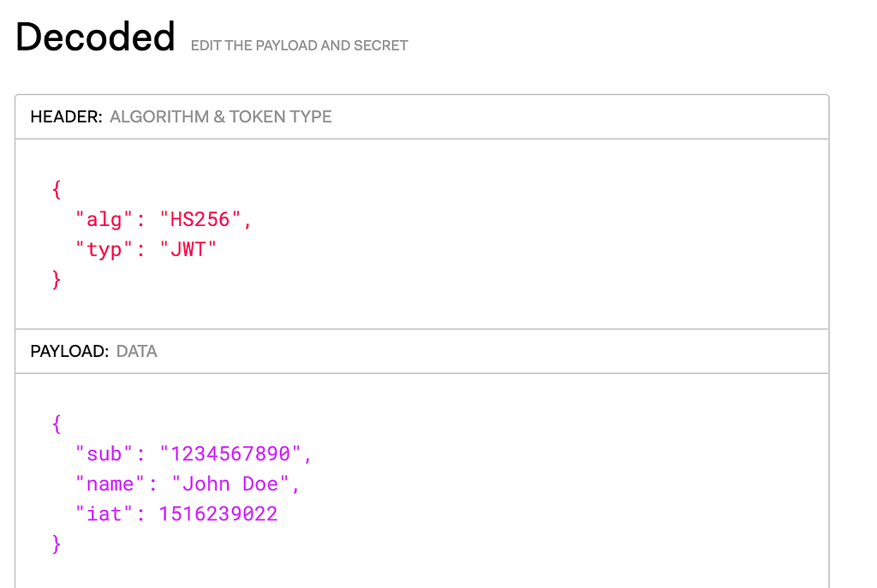877x588 pixels.
Task: Place cursor on the "alg" key
Action: pyautogui.click(x=104, y=220)
